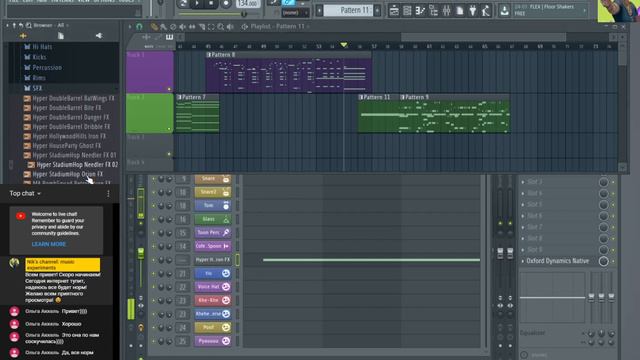
Task: Add new pattern with plus button
Action: [x=377, y=11]
